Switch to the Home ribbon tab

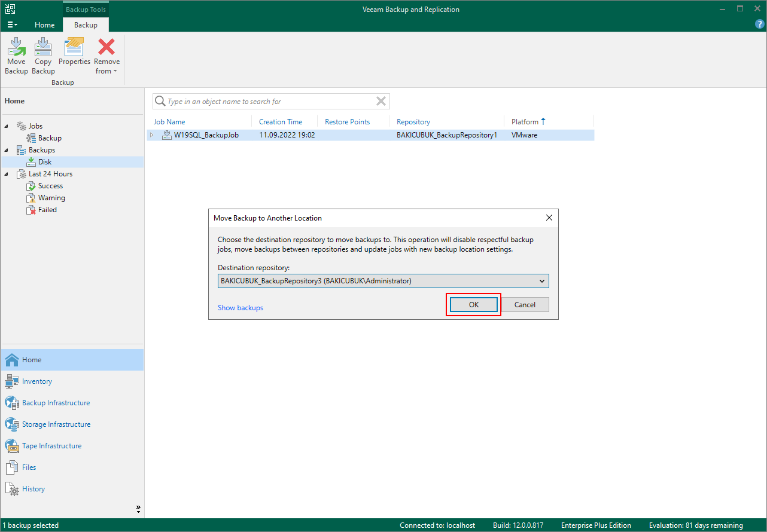(x=44, y=25)
